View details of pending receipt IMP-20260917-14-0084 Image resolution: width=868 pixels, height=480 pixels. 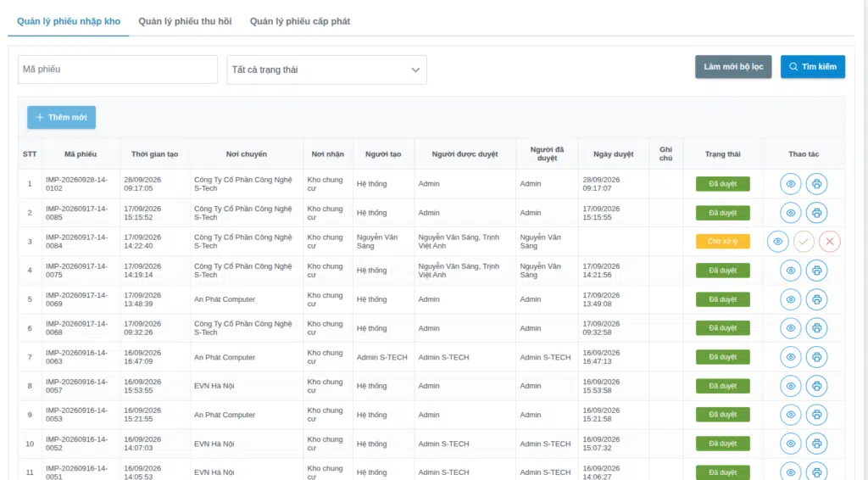tap(778, 242)
